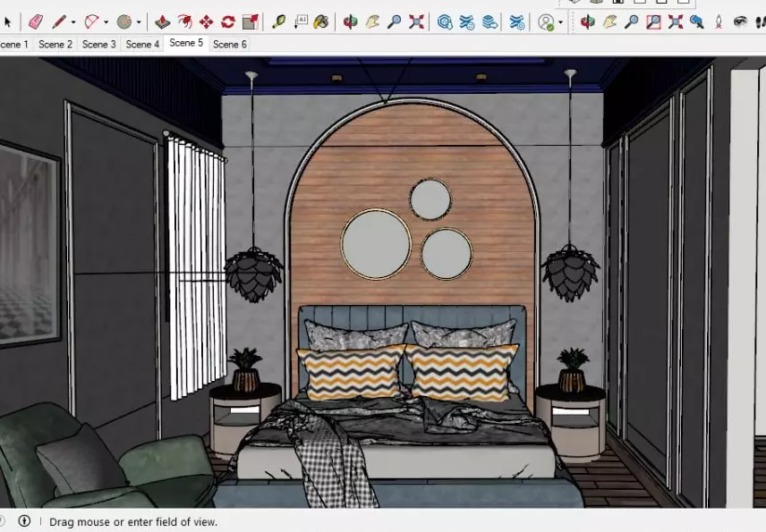Select the Scale tool
The image size is (766, 532).
[x=250, y=21]
